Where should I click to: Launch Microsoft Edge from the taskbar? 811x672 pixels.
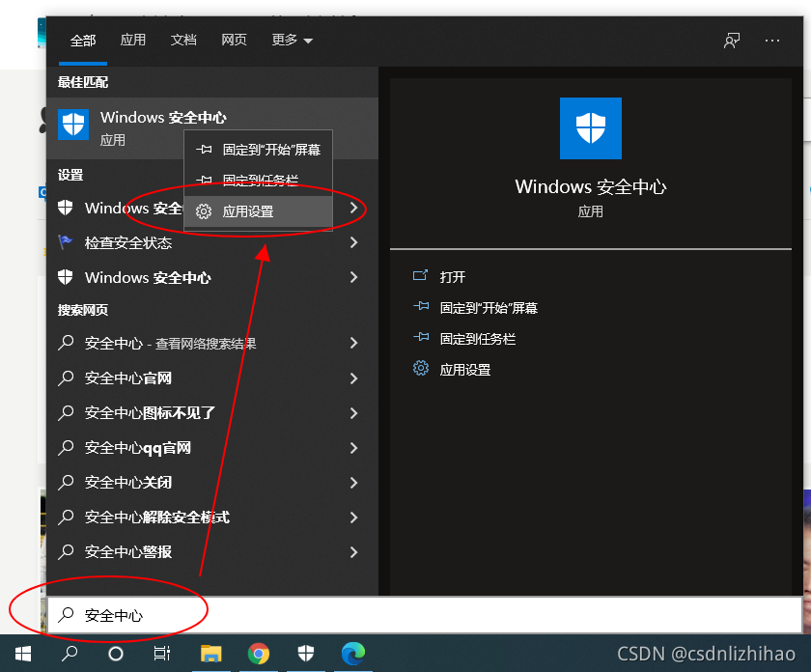click(353, 654)
